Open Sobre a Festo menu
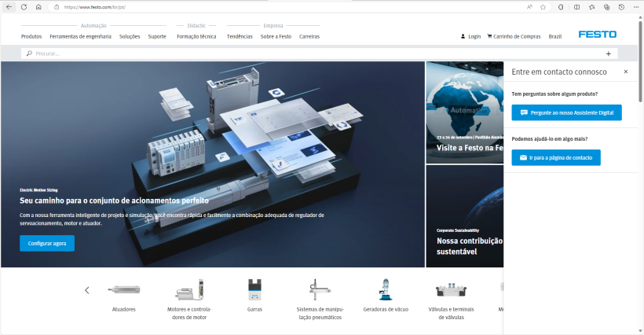The width and height of the screenshot is (644, 335). pos(276,37)
